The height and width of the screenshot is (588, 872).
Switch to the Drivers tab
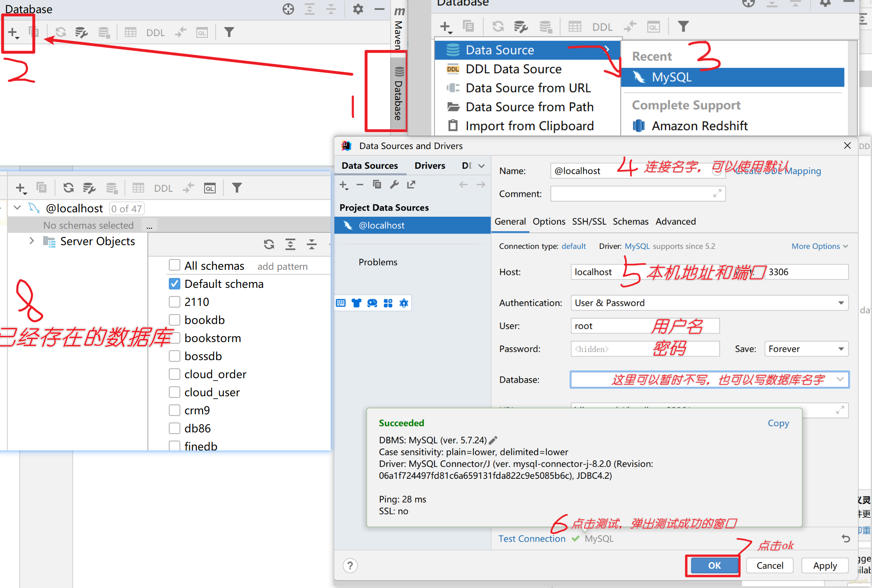430,165
